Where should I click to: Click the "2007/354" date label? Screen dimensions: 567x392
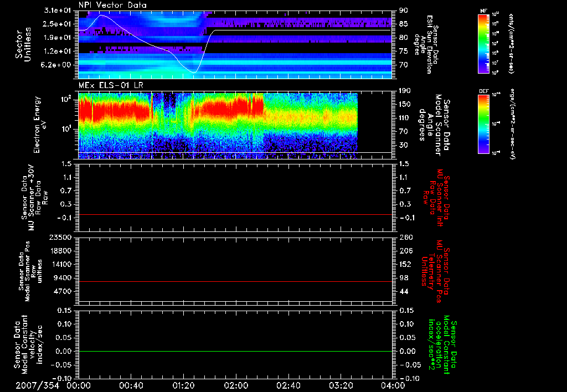coord(37,385)
